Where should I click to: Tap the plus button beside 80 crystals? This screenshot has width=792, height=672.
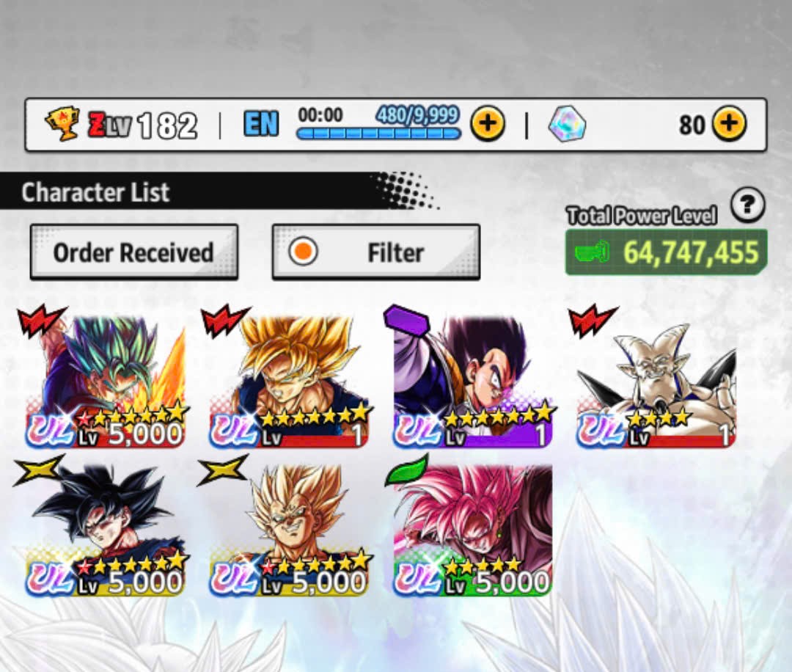click(729, 124)
